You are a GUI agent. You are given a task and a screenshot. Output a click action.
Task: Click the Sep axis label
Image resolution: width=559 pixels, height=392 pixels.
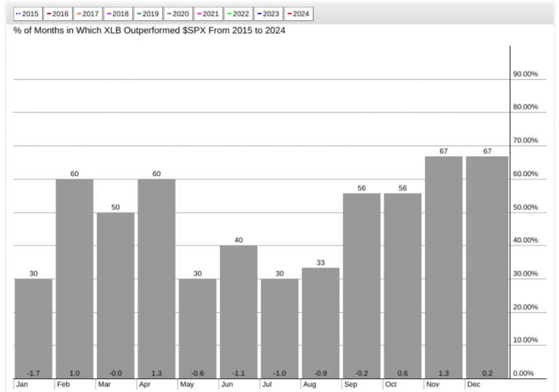coord(350,385)
